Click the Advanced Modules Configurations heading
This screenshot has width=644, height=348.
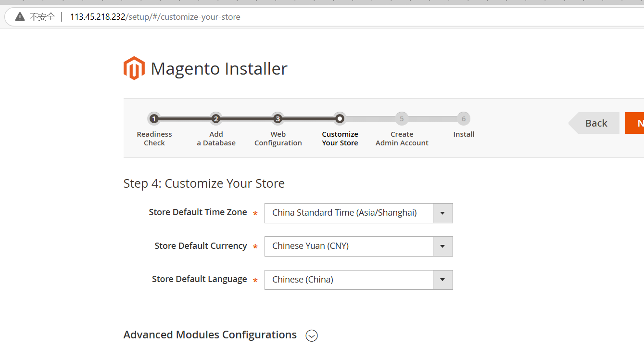point(210,335)
